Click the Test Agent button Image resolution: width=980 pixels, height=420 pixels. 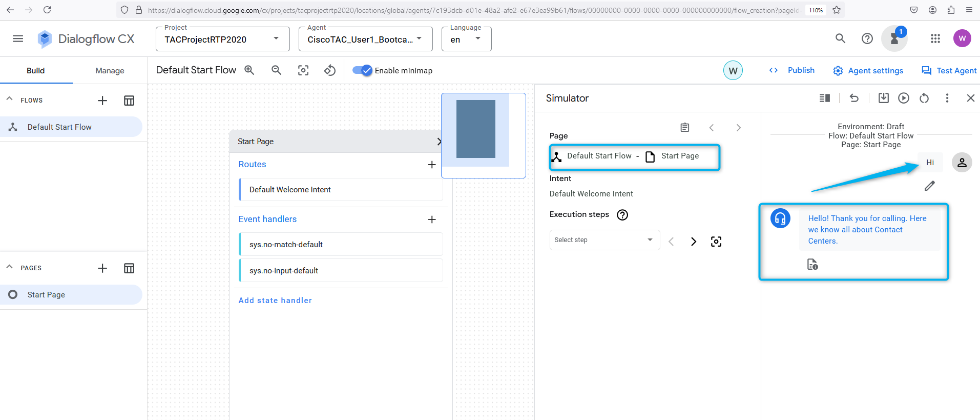pos(949,71)
